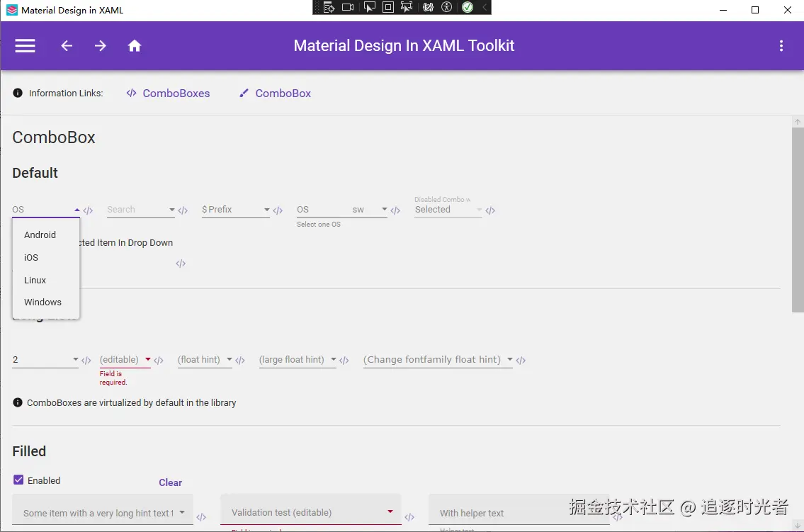View XAML code for Selected Item In Drop Down

(181, 264)
